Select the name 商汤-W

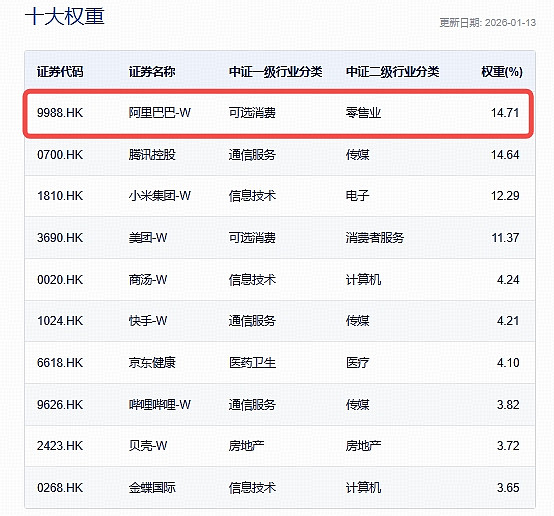tap(148, 280)
